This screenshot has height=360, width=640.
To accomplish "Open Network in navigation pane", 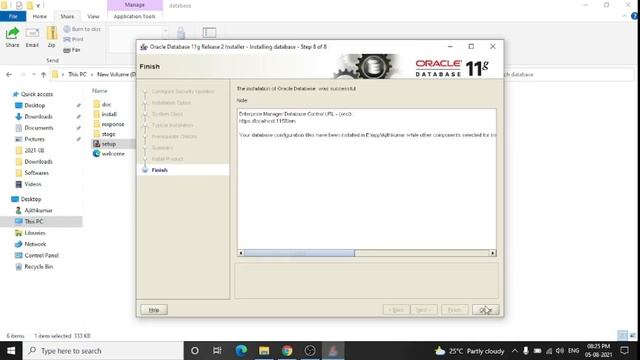I will pos(35,244).
